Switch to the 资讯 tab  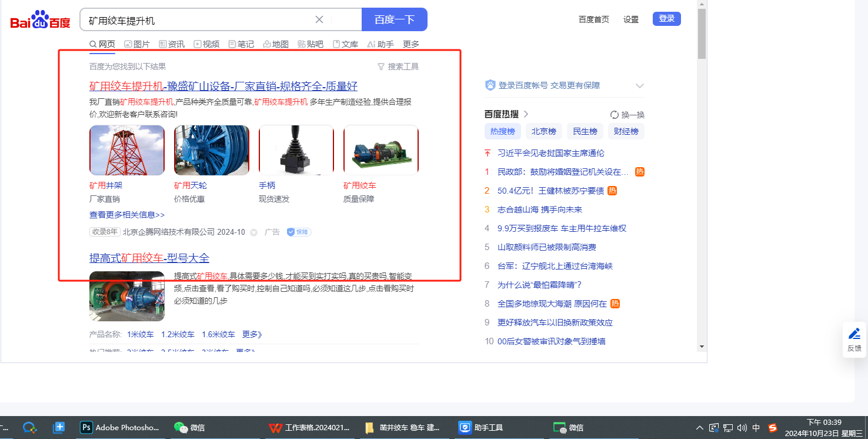click(172, 44)
